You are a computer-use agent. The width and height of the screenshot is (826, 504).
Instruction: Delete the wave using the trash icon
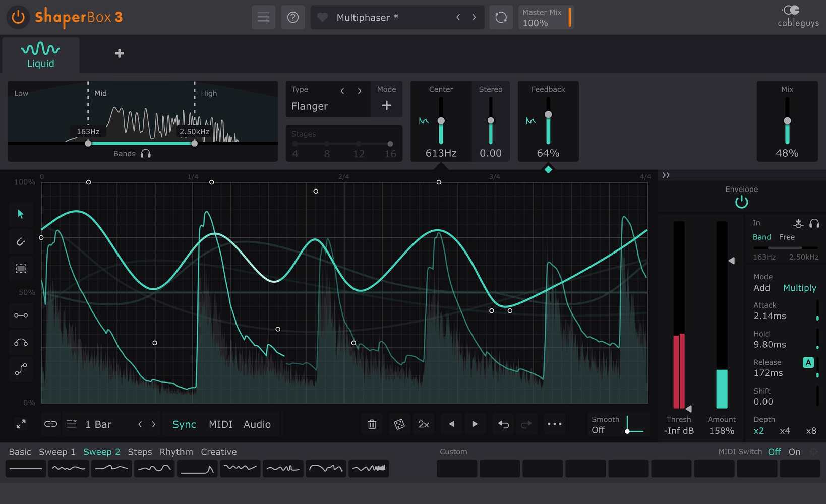pos(372,424)
